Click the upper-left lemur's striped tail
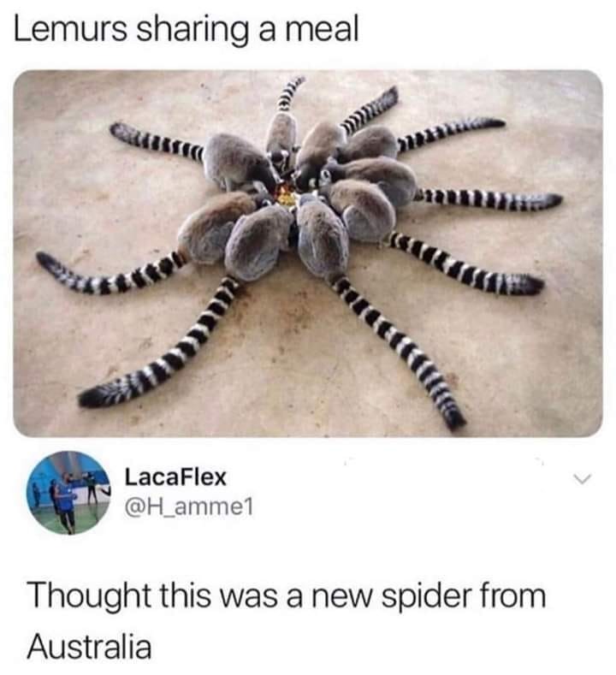This screenshot has width=616, height=675. tap(157, 141)
